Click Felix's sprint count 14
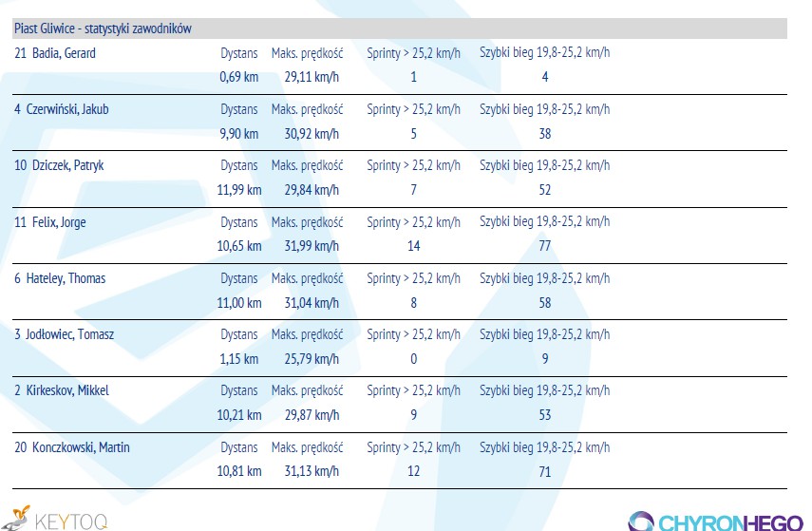This screenshot has height=531, width=812. click(x=413, y=246)
